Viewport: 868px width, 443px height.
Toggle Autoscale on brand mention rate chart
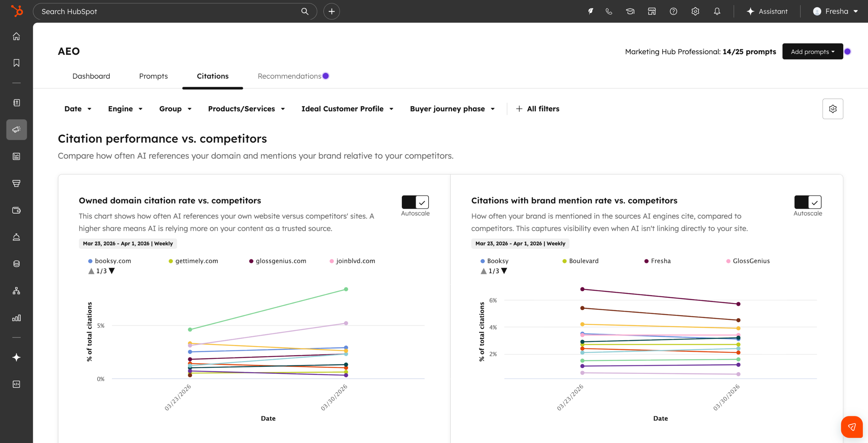coord(808,202)
